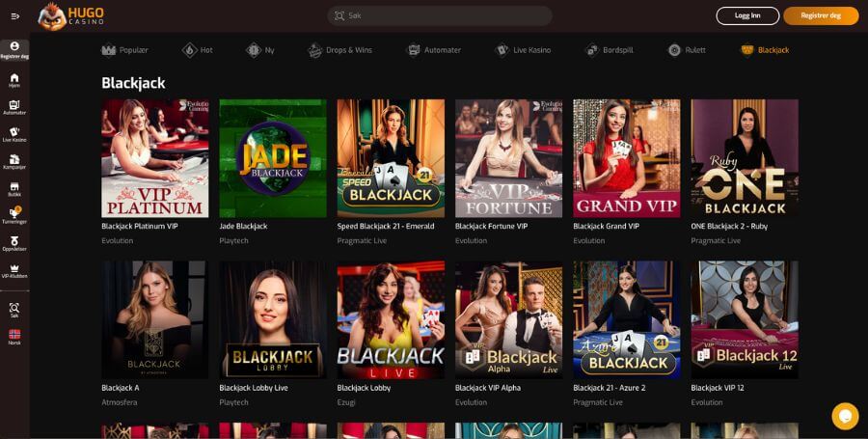
Task: Click the 'Blackjack Grand VIP' title text
Action: pyautogui.click(x=607, y=227)
